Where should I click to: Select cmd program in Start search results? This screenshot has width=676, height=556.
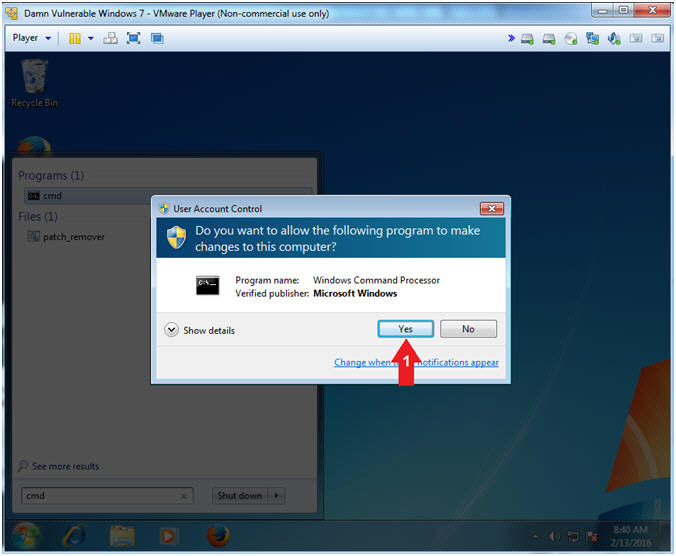pyautogui.click(x=168, y=196)
